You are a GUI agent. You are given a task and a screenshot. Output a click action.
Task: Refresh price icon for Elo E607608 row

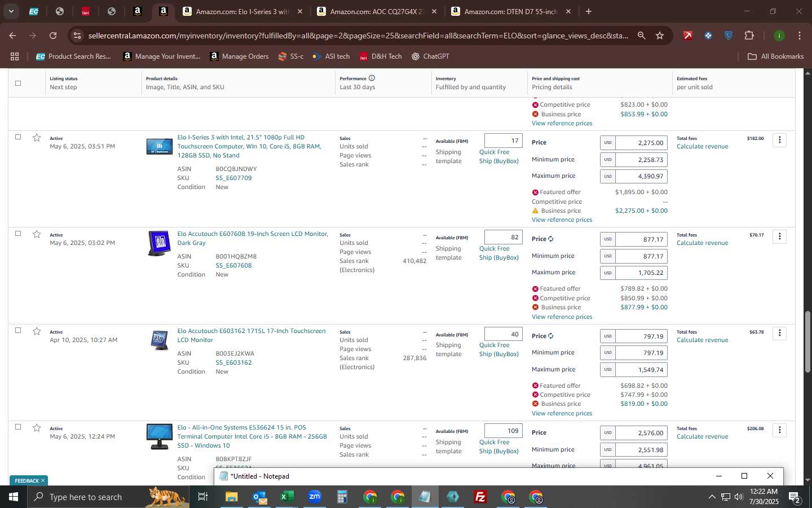click(551, 239)
